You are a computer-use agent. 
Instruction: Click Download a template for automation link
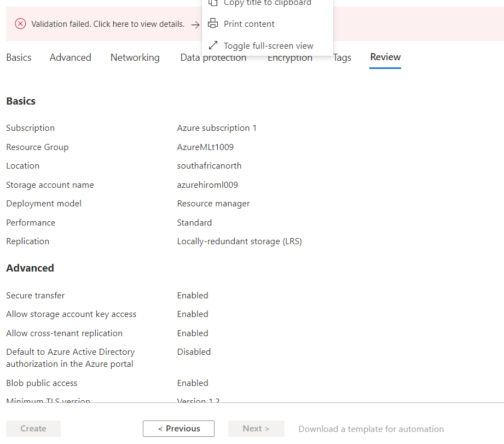point(371,429)
